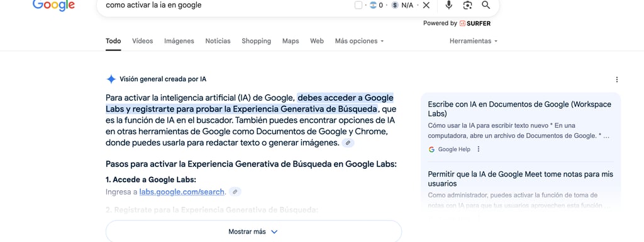Open 'Escribe con IA en Documentos' result
This screenshot has width=644, height=242.
[519, 109]
